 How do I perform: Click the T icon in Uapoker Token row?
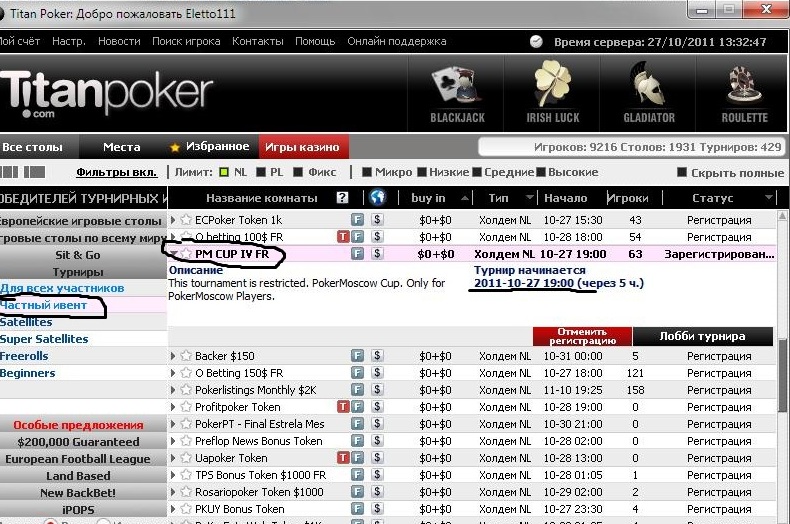click(343, 457)
